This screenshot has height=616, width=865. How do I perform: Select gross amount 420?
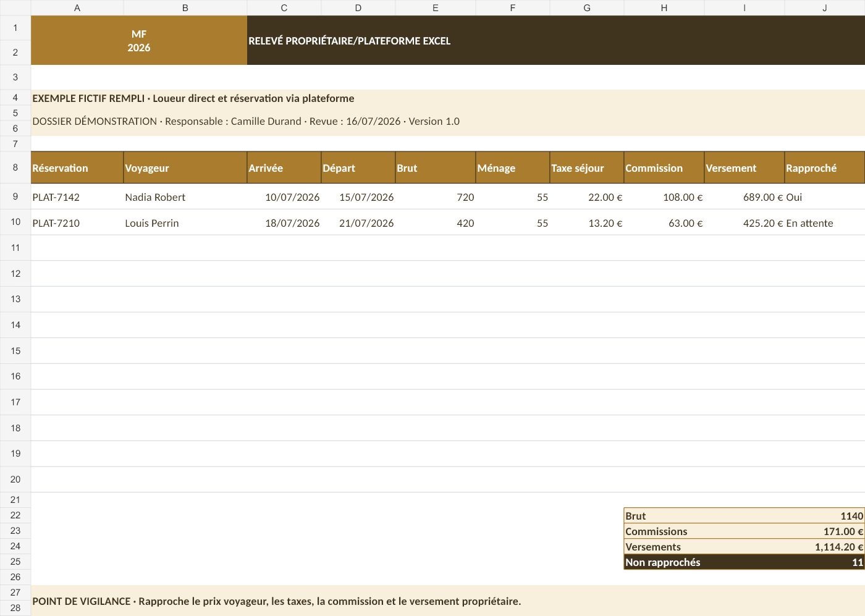click(x=436, y=223)
